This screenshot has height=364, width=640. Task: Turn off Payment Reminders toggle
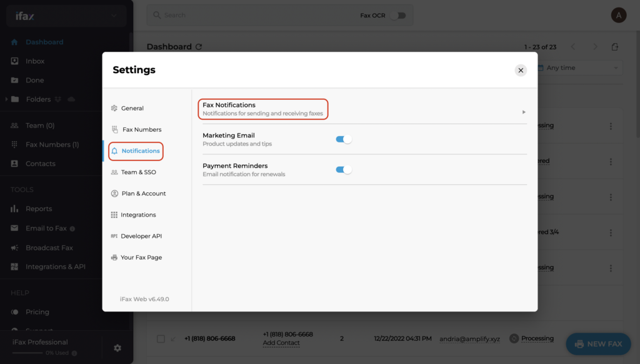[344, 170]
